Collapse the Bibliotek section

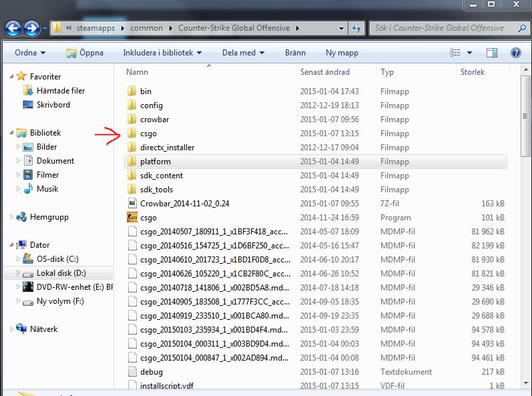(x=11, y=132)
